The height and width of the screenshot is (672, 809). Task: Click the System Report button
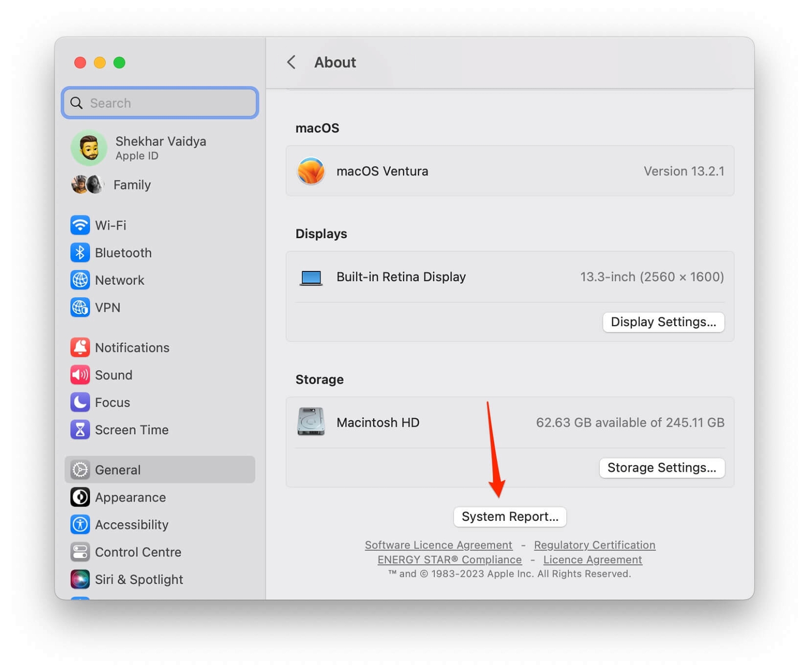pyautogui.click(x=510, y=516)
